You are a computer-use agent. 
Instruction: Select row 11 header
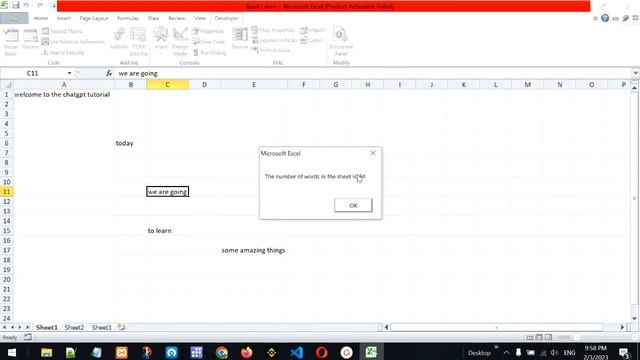tap(7, 192)
